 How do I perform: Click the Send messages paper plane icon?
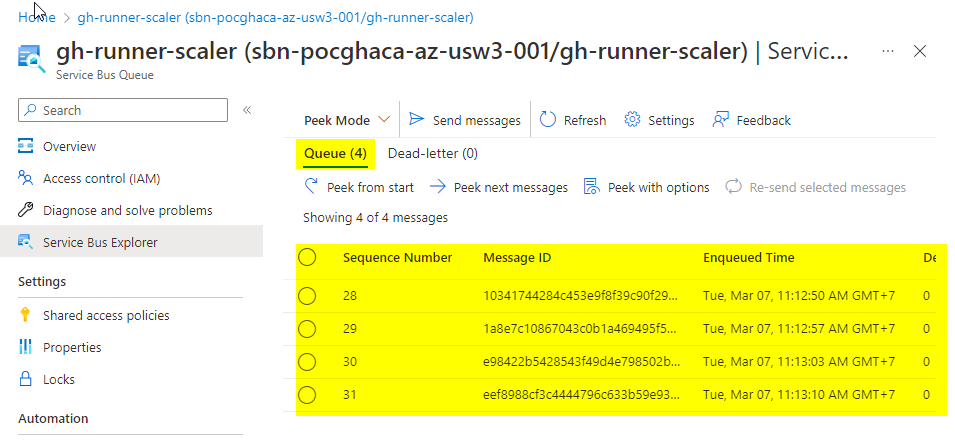(417, 119)
